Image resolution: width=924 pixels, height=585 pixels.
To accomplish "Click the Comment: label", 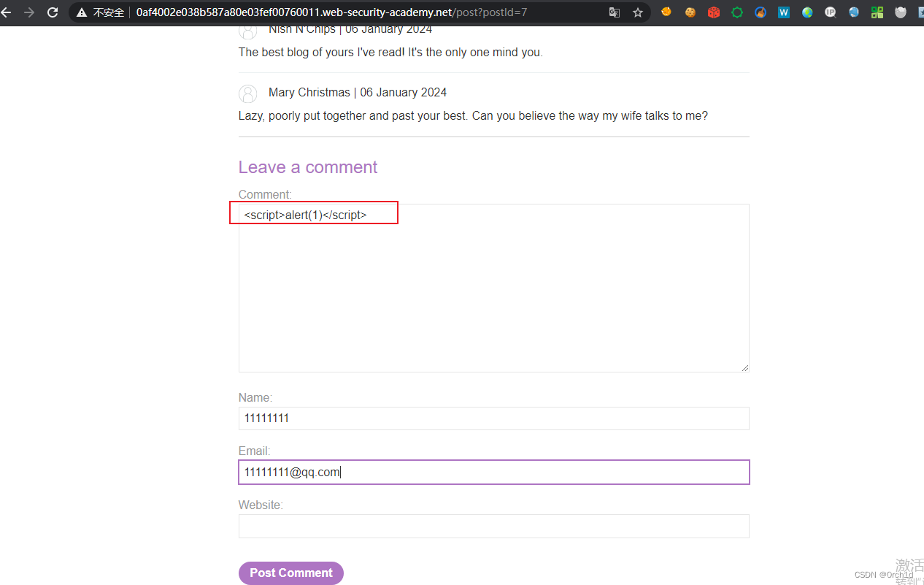I will point(265,194).
